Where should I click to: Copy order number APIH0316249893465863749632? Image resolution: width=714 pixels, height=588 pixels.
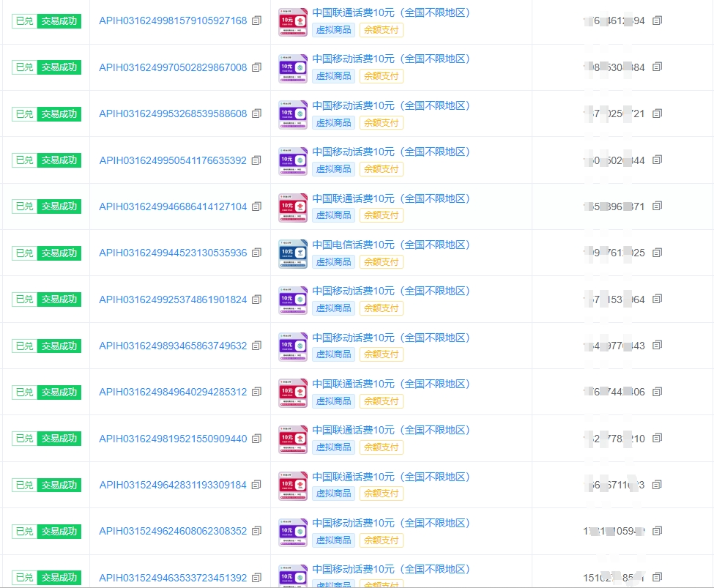click(x=257, y=346)
